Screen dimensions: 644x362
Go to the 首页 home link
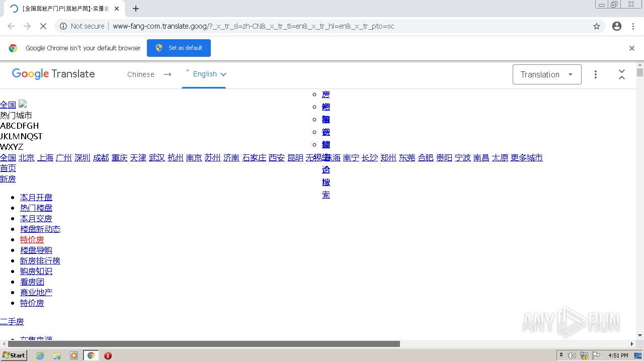click(x=8, y=168)
